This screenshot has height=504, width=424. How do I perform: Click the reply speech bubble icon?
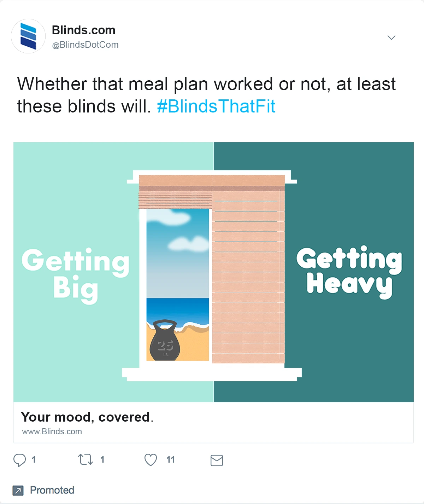19,460
